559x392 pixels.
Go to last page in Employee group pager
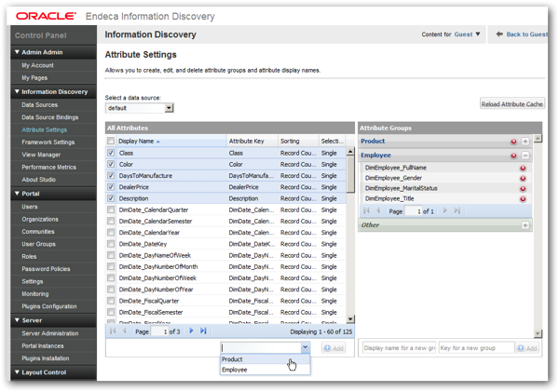pos(457,210)
